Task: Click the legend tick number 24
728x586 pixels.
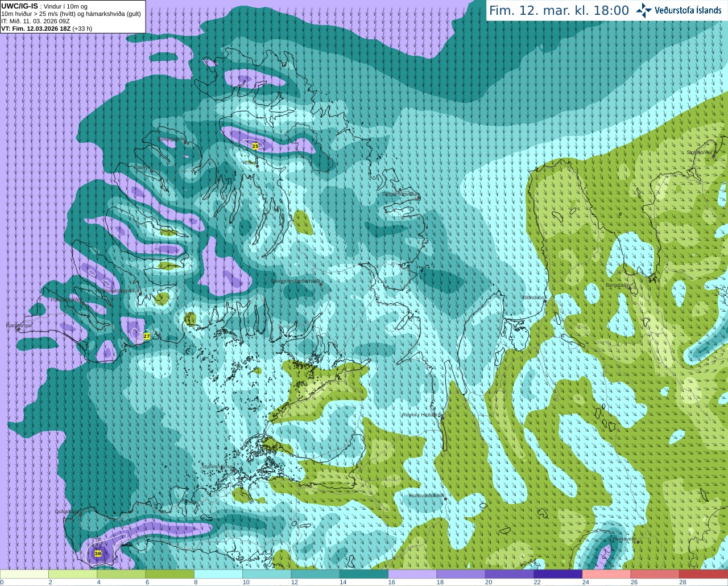Action: pos(585,582)
